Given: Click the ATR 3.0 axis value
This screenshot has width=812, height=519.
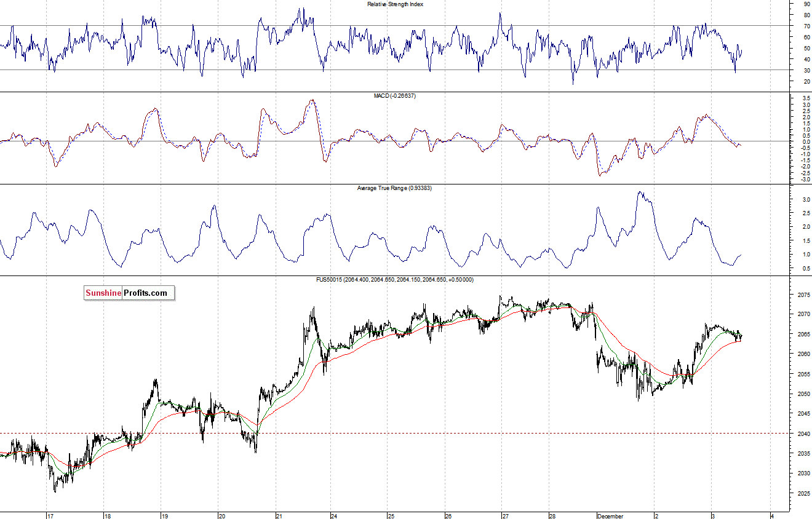Looking at the screenshot, I should [x=806, y=200].
